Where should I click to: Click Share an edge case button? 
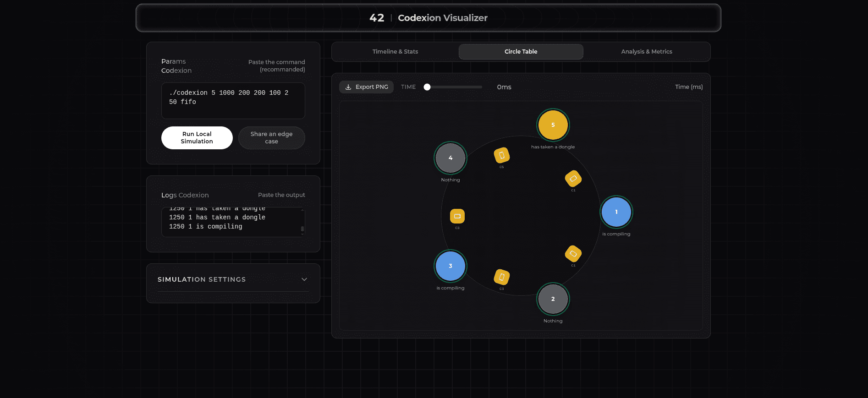coord(272,138)
